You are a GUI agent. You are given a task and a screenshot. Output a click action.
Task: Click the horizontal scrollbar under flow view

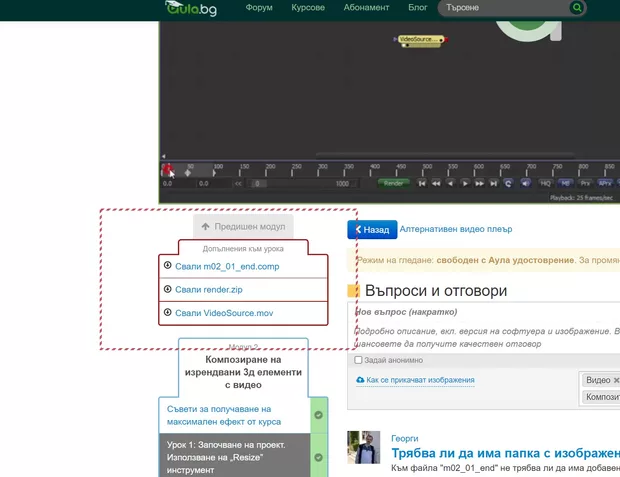(445, 155)
